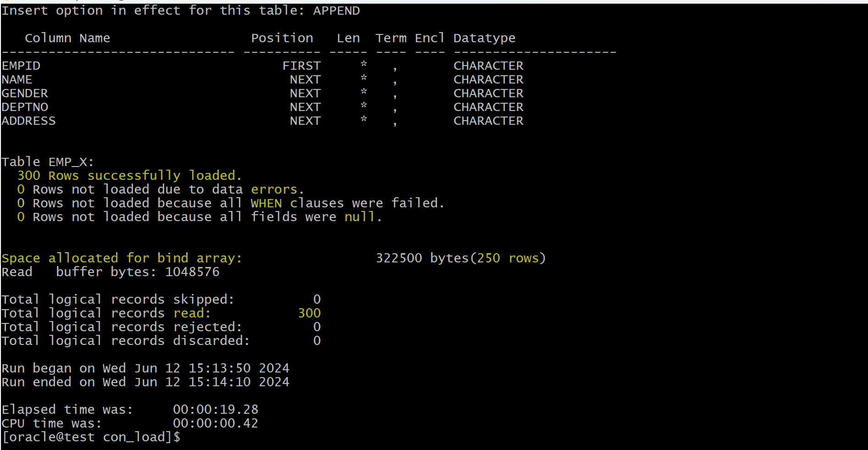Click the 'Position' column header

tap(282, 38)
